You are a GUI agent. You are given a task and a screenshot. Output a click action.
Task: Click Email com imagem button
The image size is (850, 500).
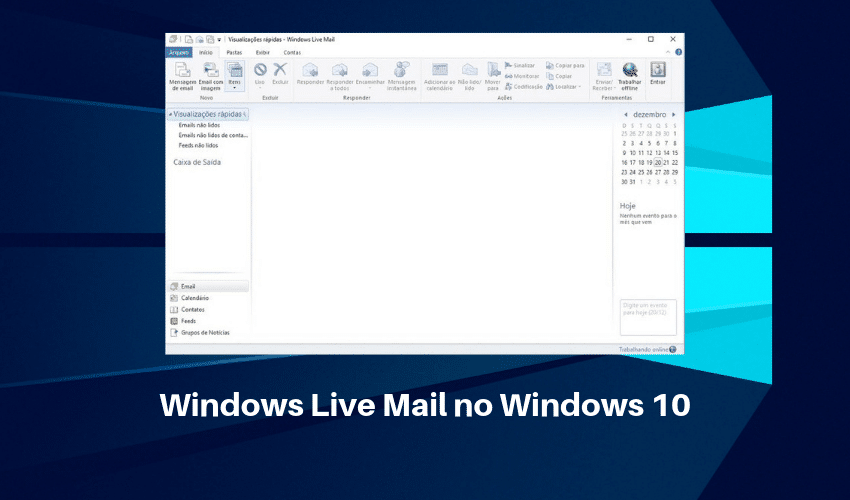pos(210,76)
